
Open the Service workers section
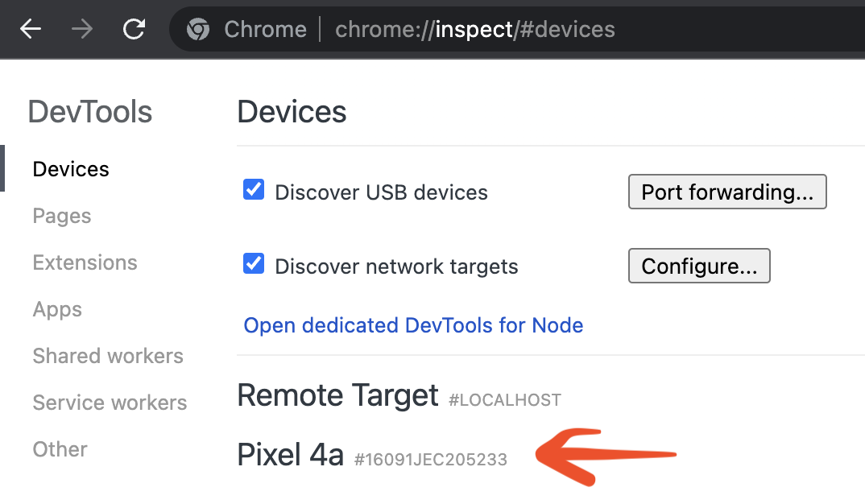[x=110, y=403]
